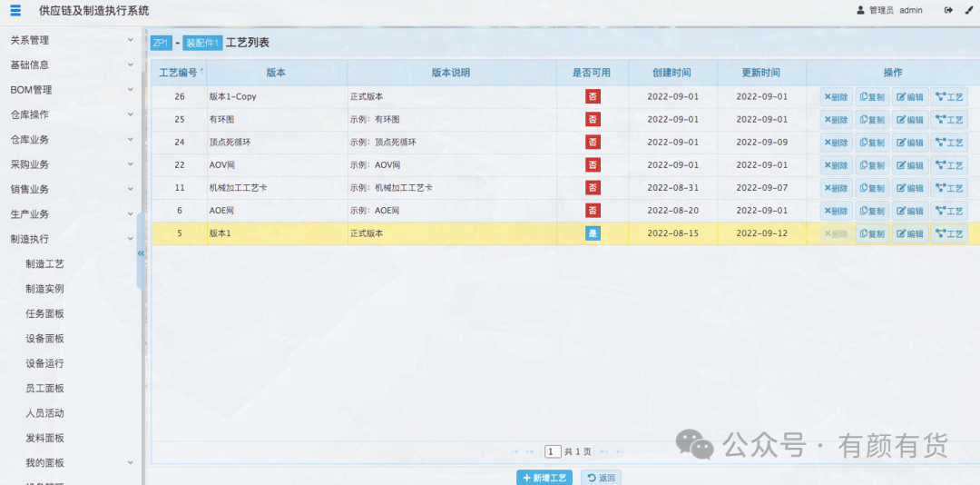Image resolution: width=980 pixels, height=485 pixels.
Task: Edit the 机械加工工艺卡 row
Action: pos(909,188)
